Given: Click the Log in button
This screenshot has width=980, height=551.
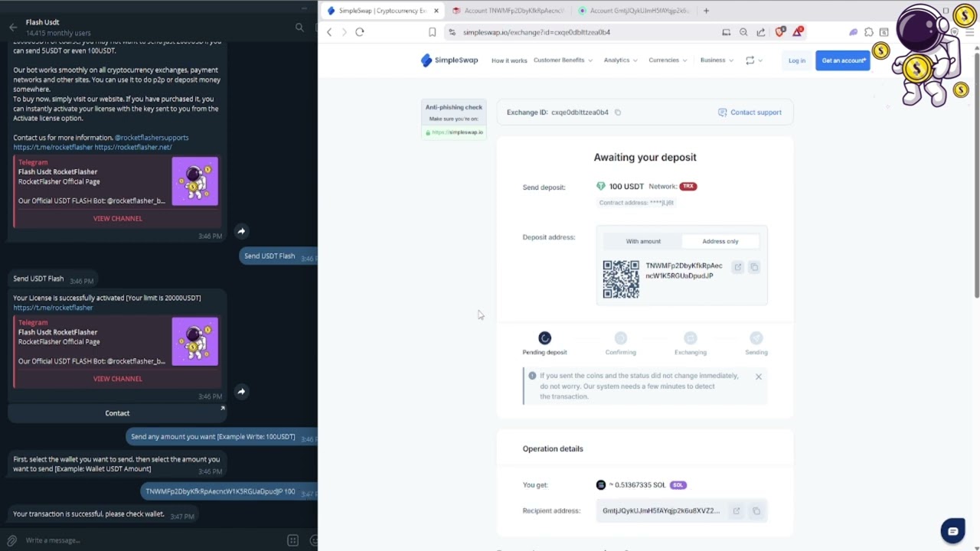Looking at the screenshot, I should click(x=797, y=60).
